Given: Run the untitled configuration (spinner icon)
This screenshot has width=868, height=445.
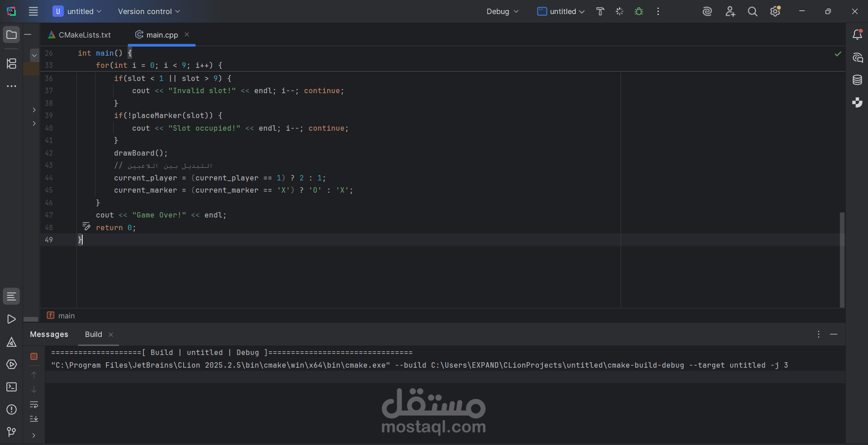Looking at the screenshot, I should [x=620, y=11].
